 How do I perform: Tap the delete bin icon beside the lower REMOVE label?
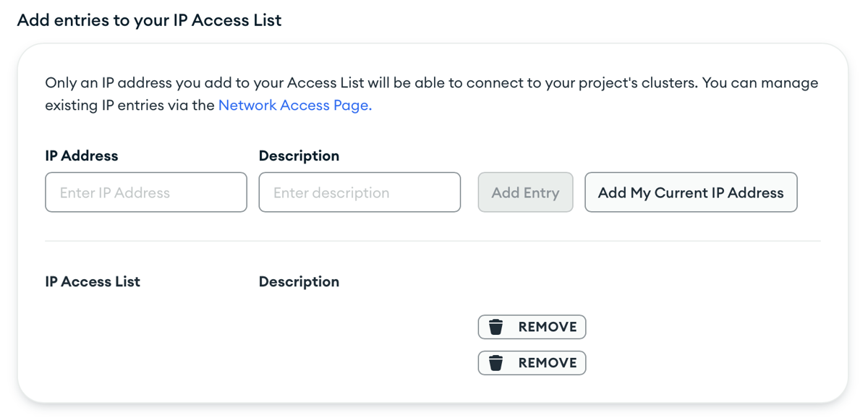tap(496, 363)
